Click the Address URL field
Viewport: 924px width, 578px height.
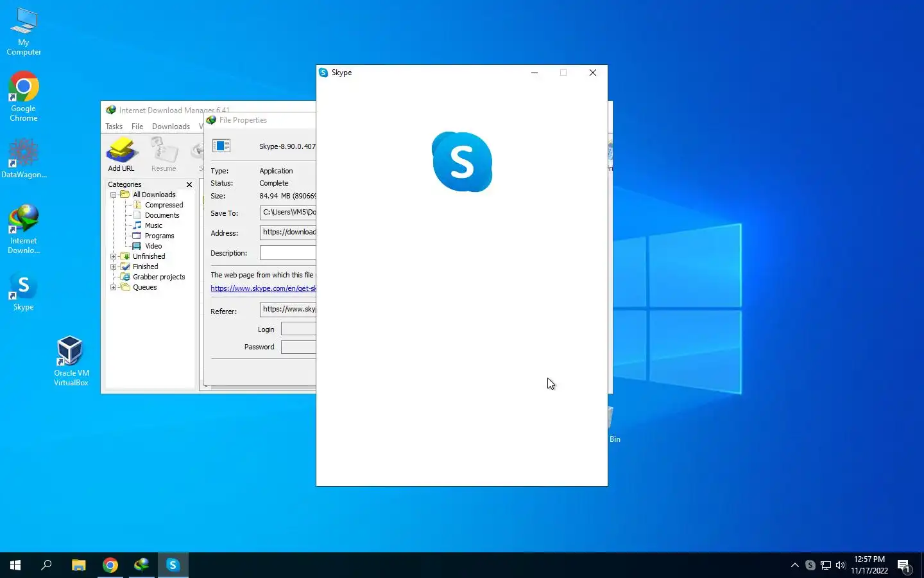point(288,232)
